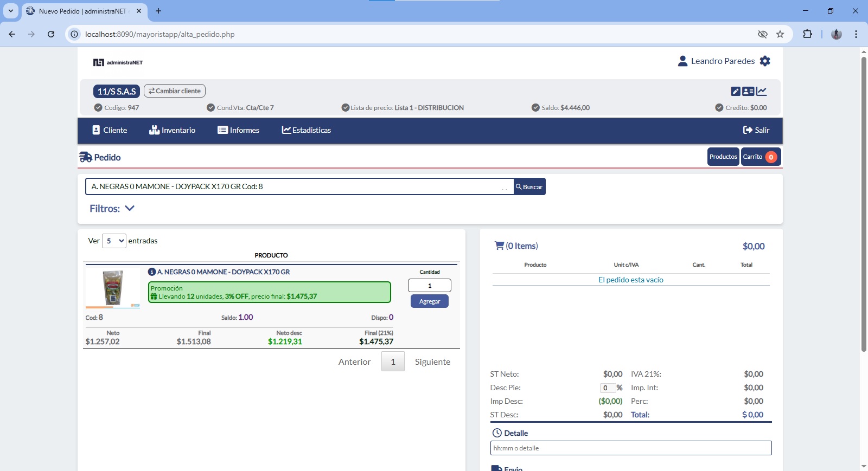868x471 pixels.
Task: Click the check icon beside Lista de precio
Action: (x=345, y=107)
